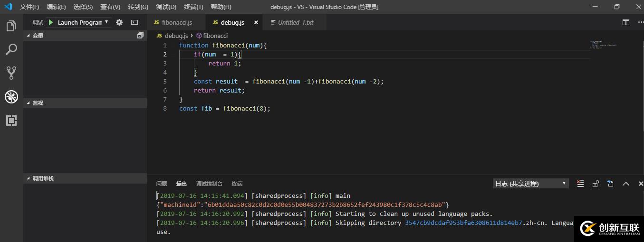Click the fibonacci breadcrumb symbol
Viewport: 644px width, 242px height.
pyautogui.click(x=215, y=36)
